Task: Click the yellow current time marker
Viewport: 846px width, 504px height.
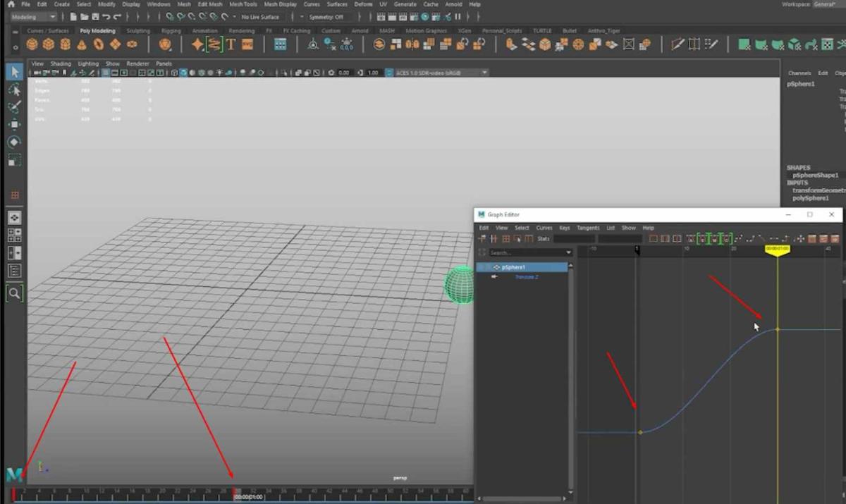Action: tap(777, 250)
